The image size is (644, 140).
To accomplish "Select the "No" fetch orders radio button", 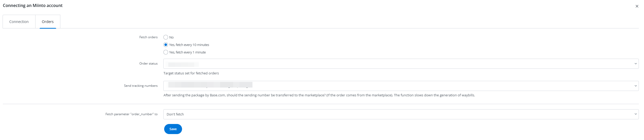I will [166, 37].
